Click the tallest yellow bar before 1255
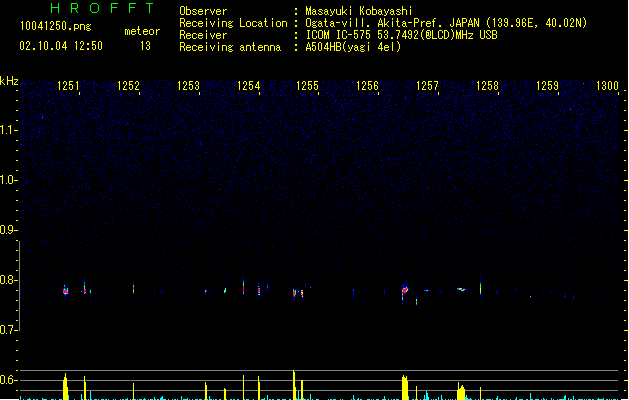Screen dimensions: 629x400 coord(294,385)
